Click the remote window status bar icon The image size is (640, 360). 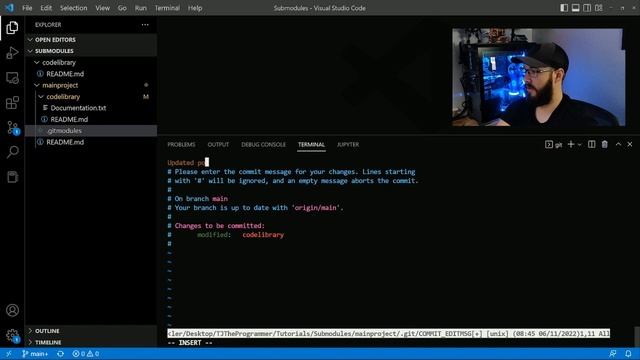pos(9,353)
